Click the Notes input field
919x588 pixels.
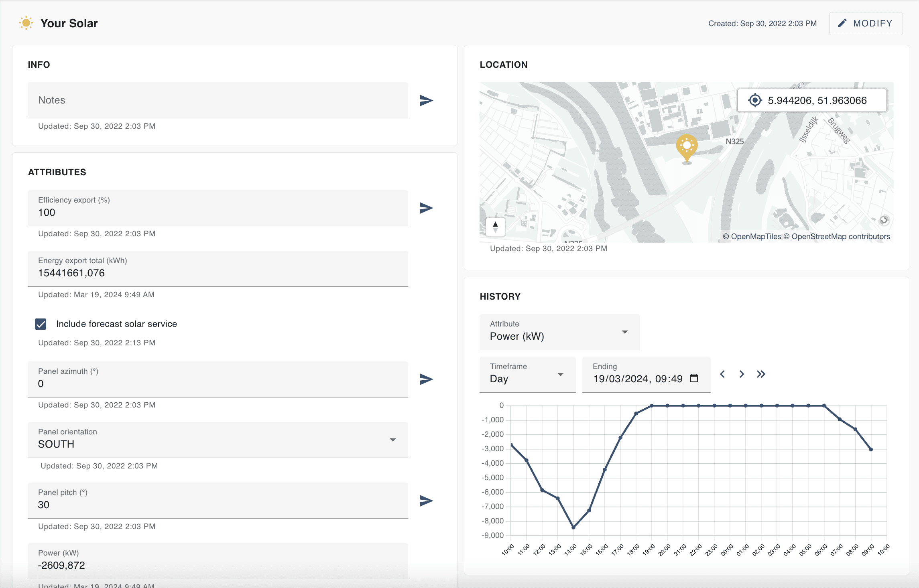(x=218, y=100)
